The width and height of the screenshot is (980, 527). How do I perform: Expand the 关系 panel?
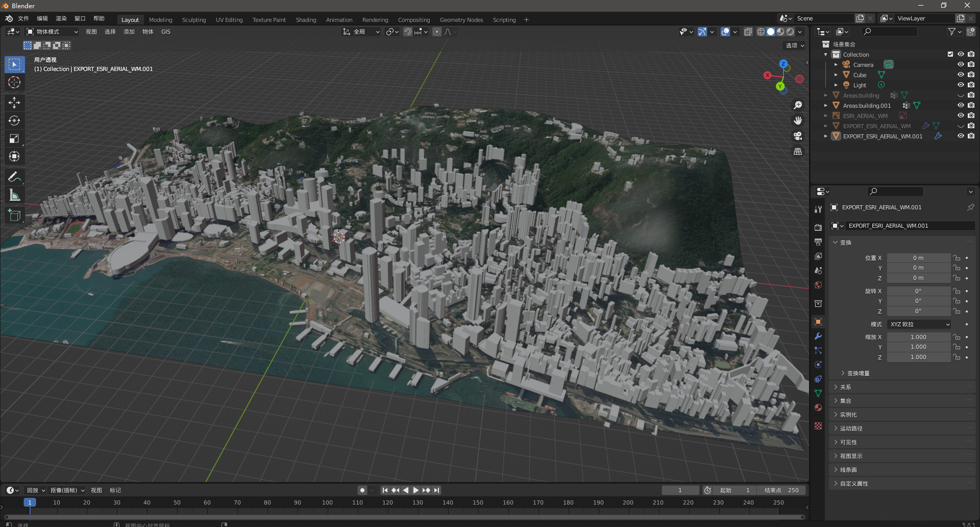[846, 387]
